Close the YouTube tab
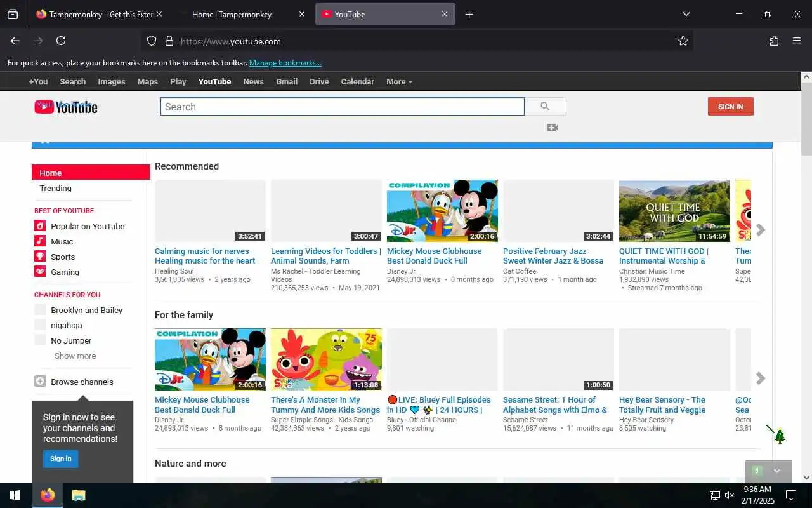Image resolution: width=812 pixels, height=508 pixels. (x=445, y=14)
